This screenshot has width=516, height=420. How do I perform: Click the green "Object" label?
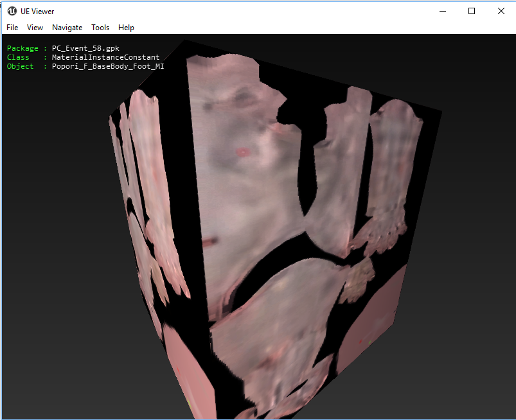20,66
